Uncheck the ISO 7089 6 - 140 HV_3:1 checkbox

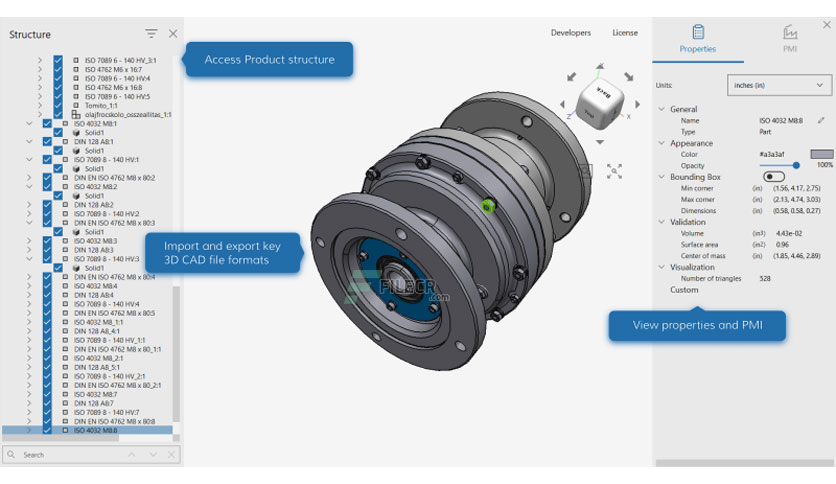[58, 60]
